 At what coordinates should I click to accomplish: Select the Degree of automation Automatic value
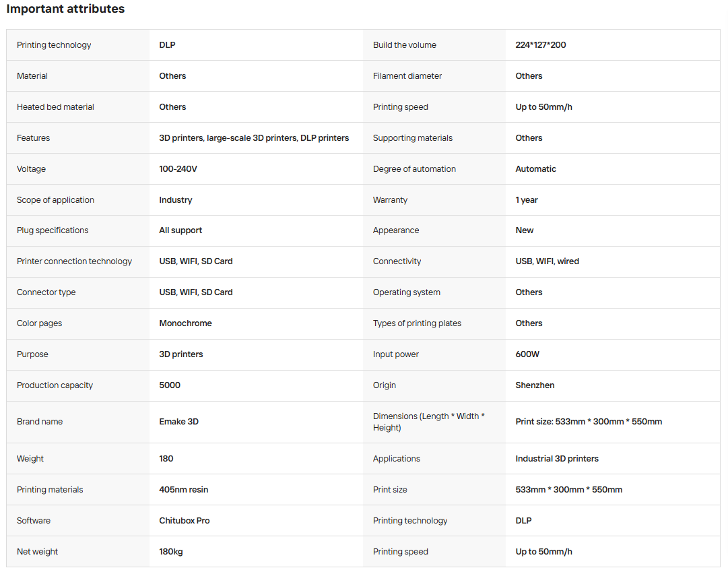pyautogui.click(x=535, y=169)
